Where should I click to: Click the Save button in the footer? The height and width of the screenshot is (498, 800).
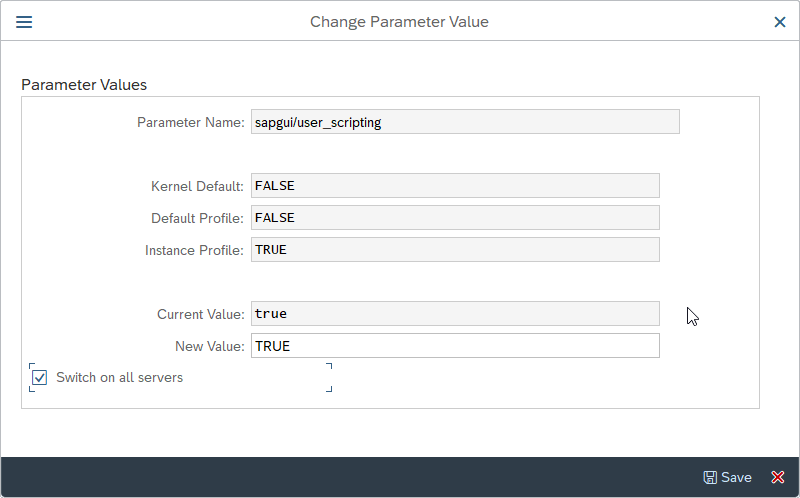point(735,478)
